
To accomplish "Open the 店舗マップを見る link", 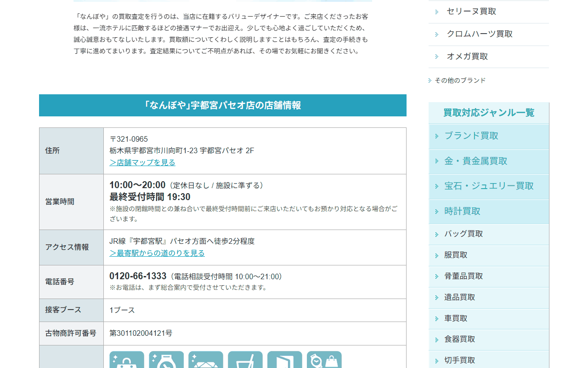I will pyautogui.click(x=142, y=162).
